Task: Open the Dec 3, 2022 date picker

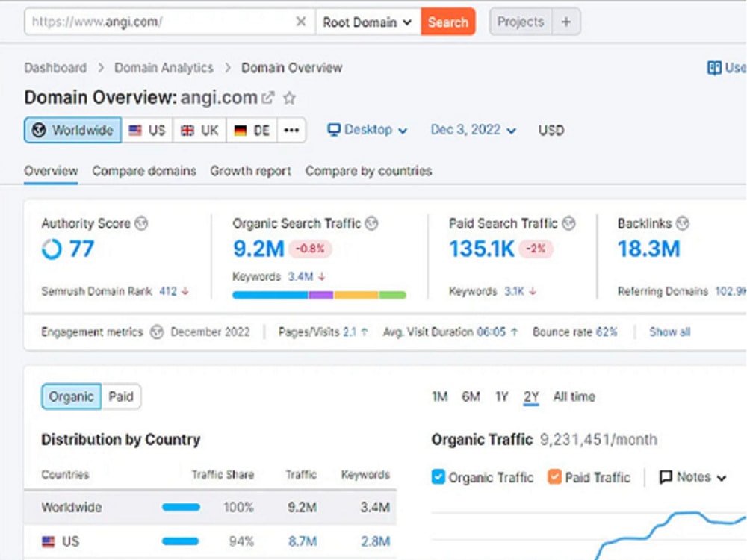Action: coord(473,130)
